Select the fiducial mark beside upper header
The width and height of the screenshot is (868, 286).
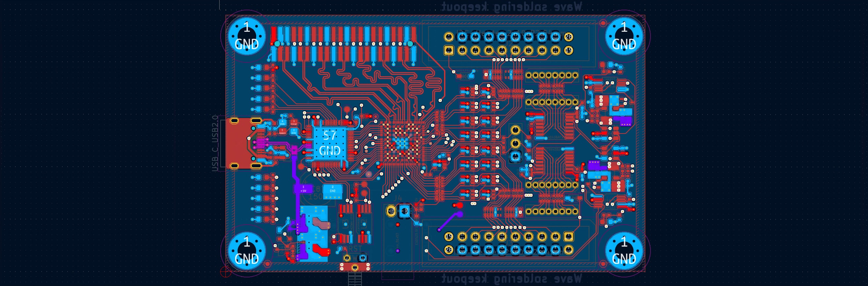pyautogui.click(x=603, y=23)
